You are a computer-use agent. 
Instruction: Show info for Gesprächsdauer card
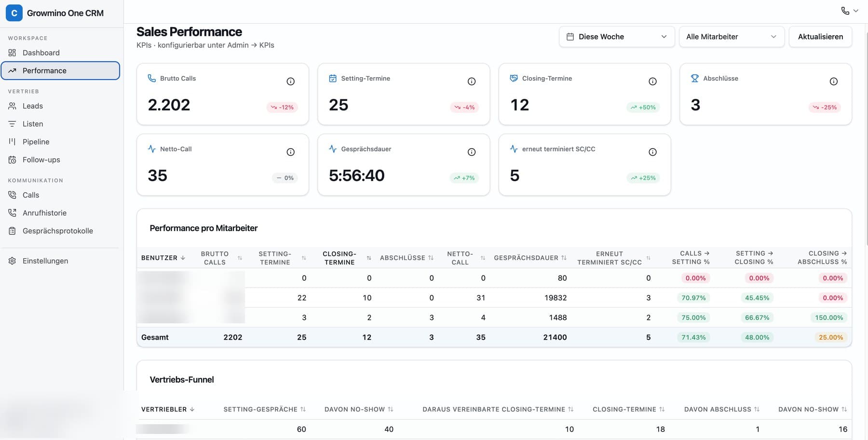coord(472,152)
